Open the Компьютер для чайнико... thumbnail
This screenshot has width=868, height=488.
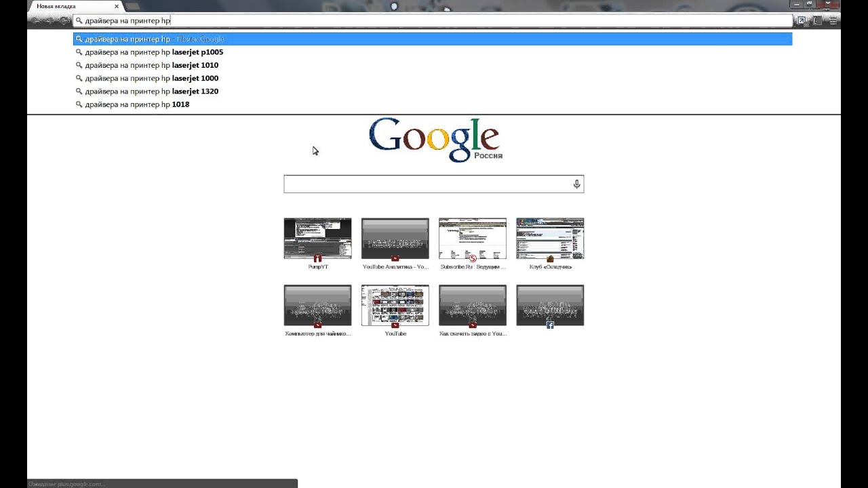coord(317,305)
